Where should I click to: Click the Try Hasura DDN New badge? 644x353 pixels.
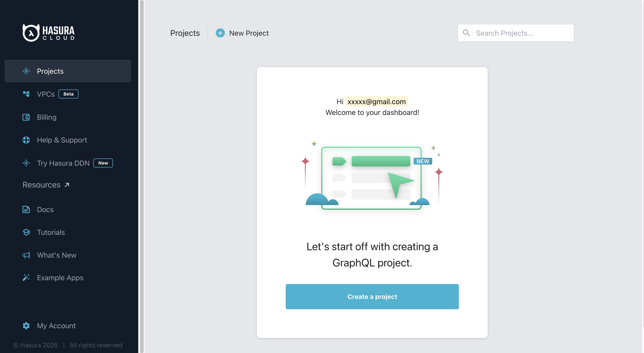pyautogui.click(x=103, y=163)
